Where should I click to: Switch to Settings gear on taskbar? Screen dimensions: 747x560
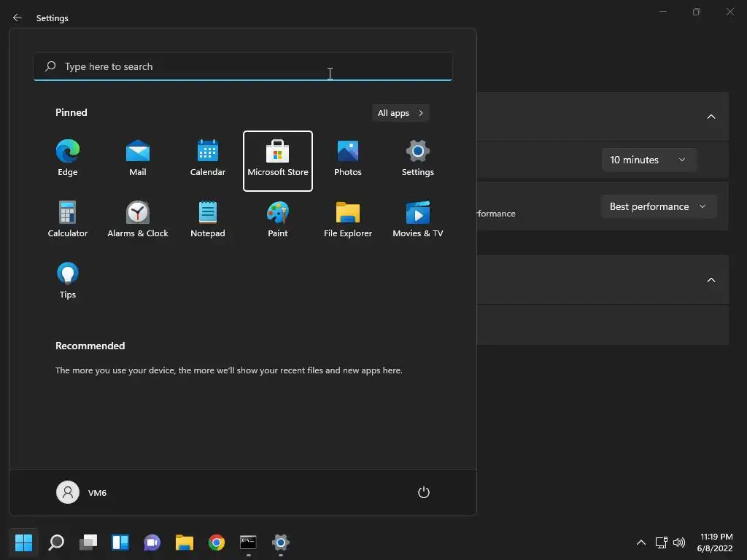point(281,542)
